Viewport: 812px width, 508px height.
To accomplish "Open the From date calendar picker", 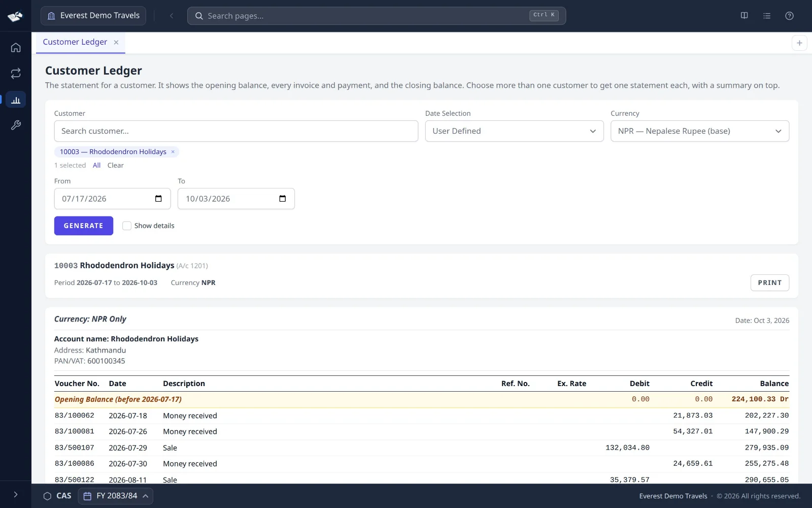I will click(x=158, y=199).
